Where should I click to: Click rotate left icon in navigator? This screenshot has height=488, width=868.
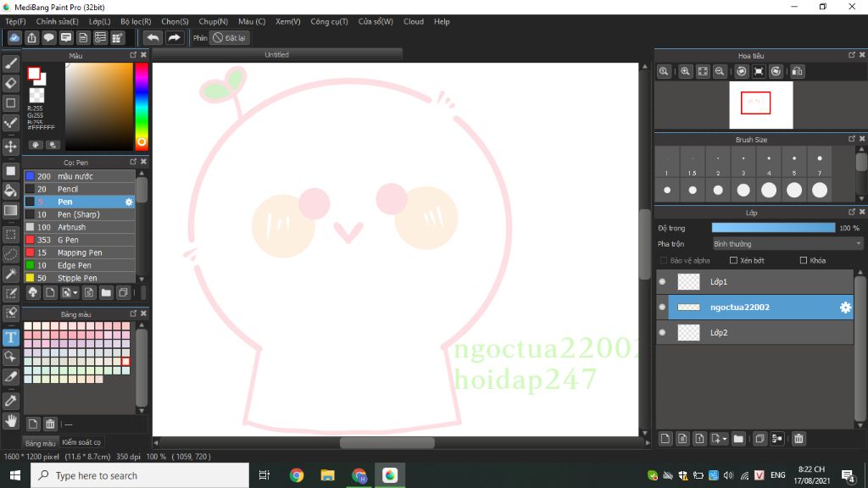tap(742, 71)
